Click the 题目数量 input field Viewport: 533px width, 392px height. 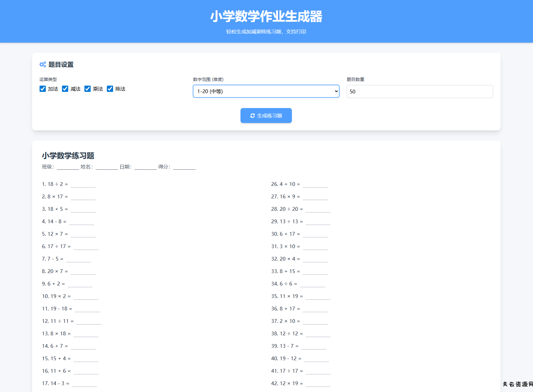click(x=419, y=92)
